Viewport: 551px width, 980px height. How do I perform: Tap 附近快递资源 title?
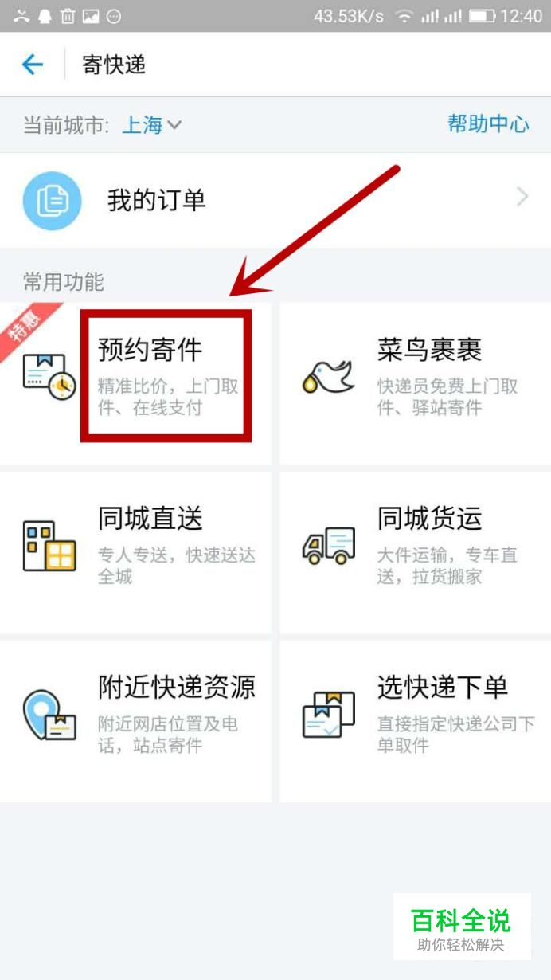coord(177,687)
